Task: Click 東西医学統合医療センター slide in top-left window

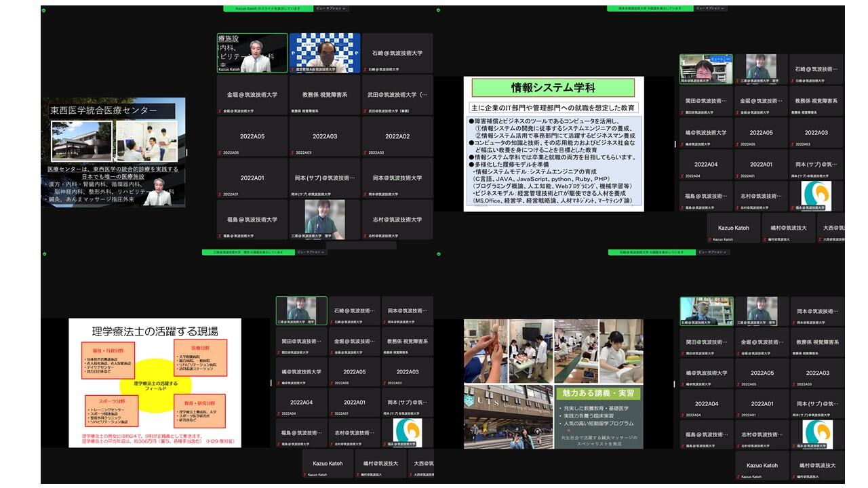Action: [x=113, y=152]
